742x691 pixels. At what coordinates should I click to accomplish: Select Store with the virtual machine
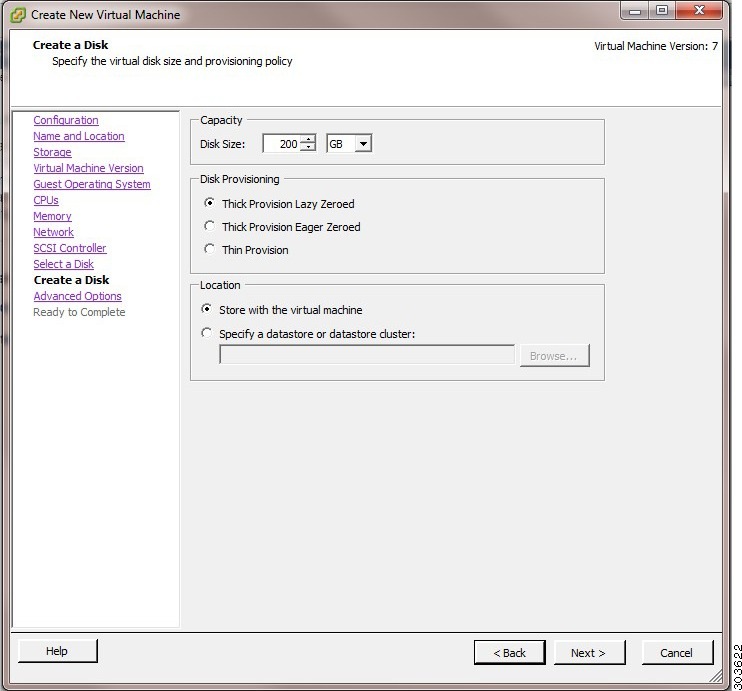pyautogui.click(x=206, y=309)
